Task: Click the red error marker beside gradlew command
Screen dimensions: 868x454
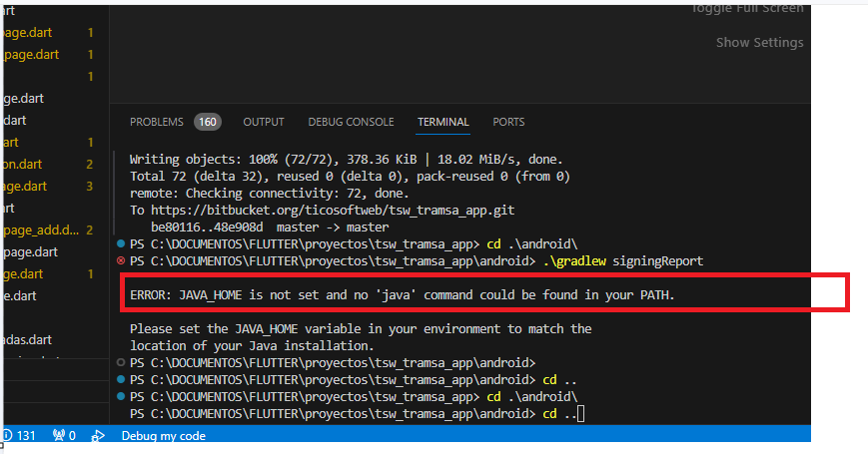Action: tap(121, 261)
